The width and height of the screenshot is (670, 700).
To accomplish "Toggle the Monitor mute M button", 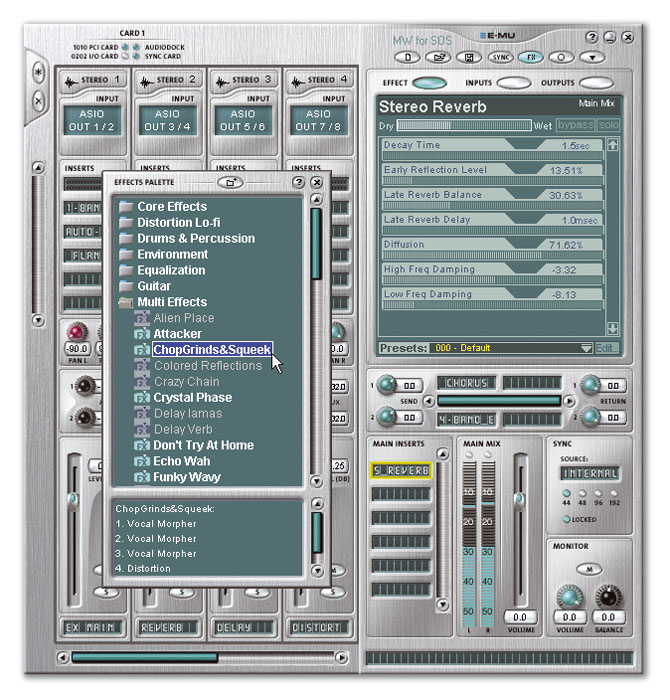I will (589, 568).
